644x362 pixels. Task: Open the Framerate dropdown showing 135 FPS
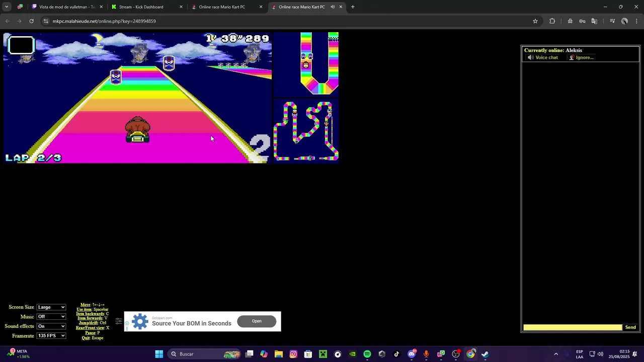pyautogui.click(x=51, y=336)
